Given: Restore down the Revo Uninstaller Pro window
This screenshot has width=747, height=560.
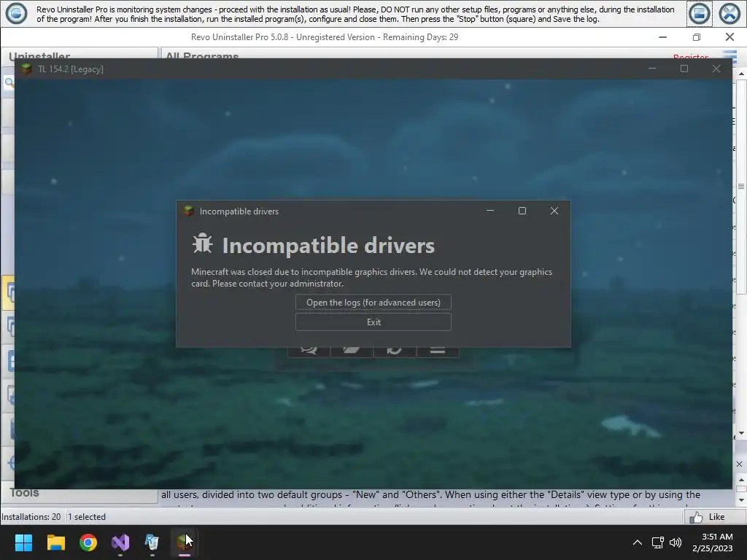Looking at the screenshot, I should click(x=697, y=37).
